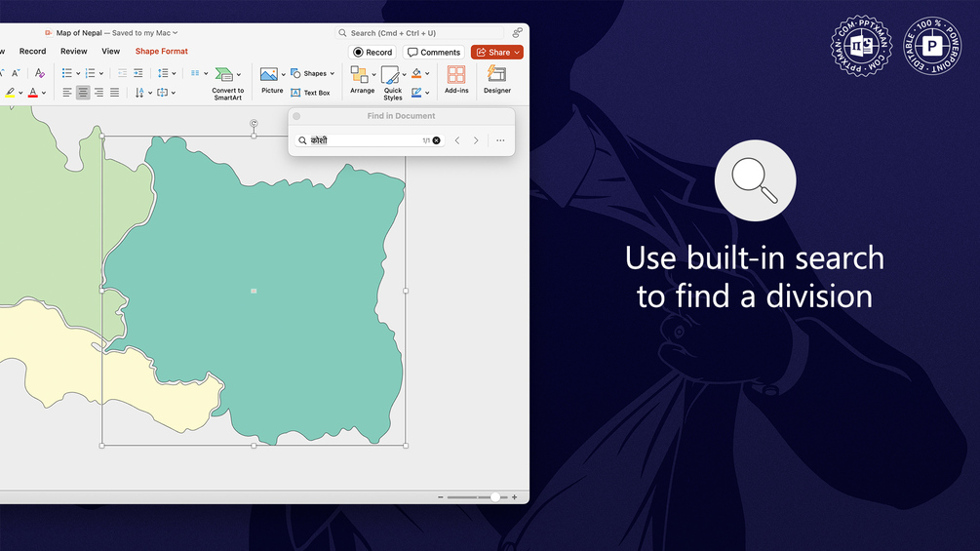980x551 pixels.
Task: Expand the highlight color dropdown arrow
Action: pyautogui.click(x=20, y=93)
